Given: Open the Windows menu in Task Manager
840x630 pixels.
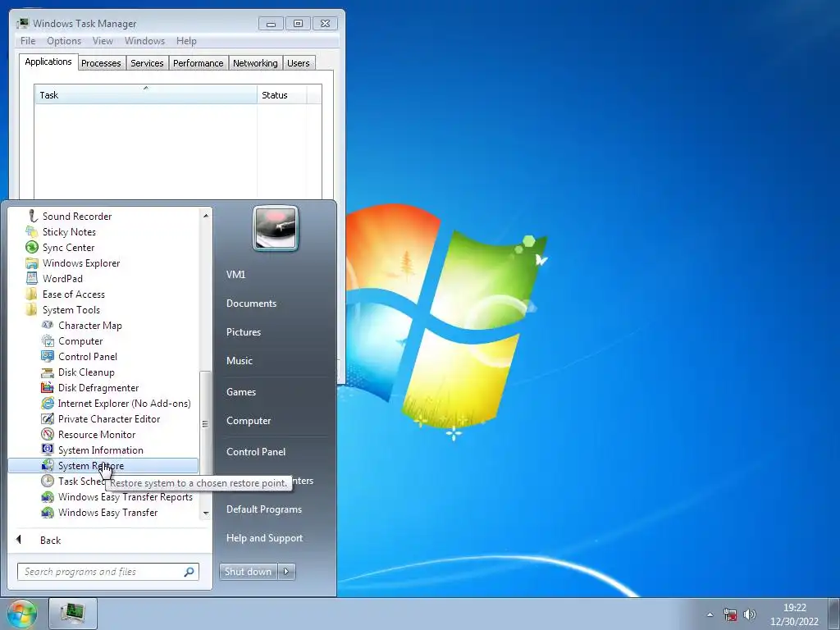Looking at the screenshot, I should click(x=144, y=41).
